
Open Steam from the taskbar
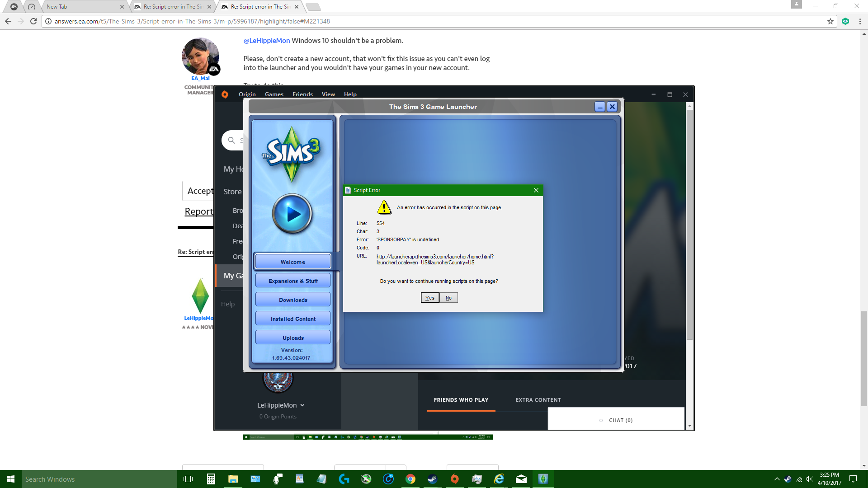click(432, 479)
